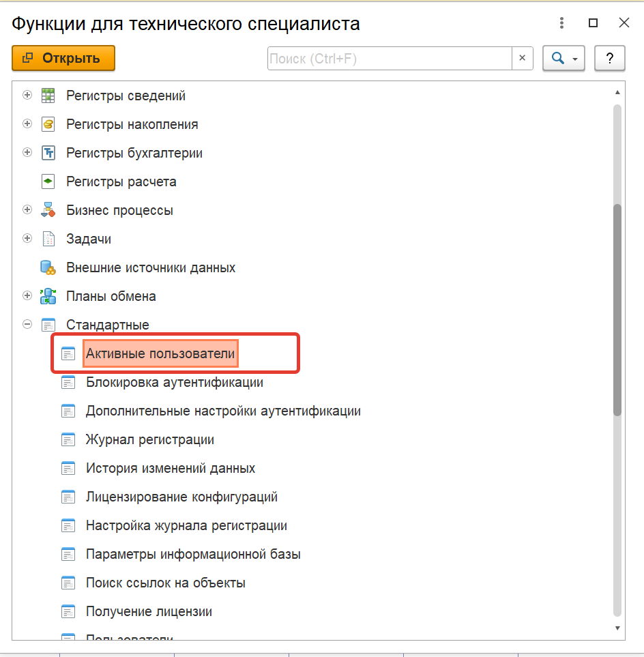
Task: Select Бизнес процессы in the tree
Action: click(x=119, y=210)
